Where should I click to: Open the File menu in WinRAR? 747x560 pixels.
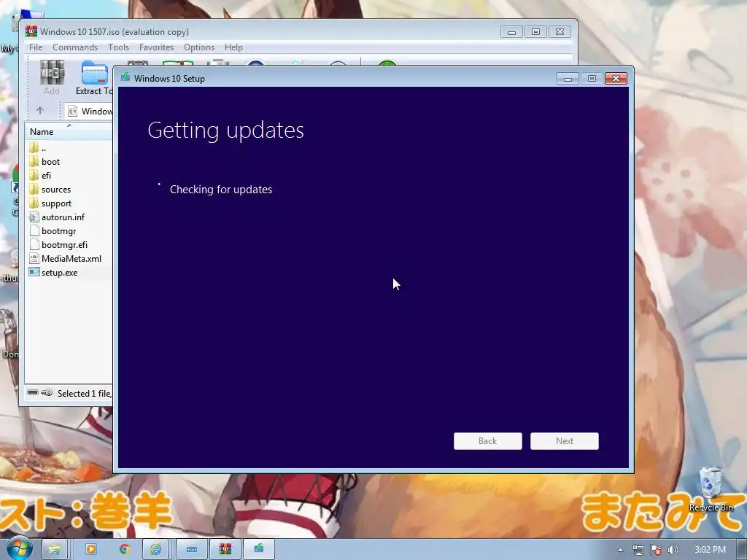[x=36, y=47]
